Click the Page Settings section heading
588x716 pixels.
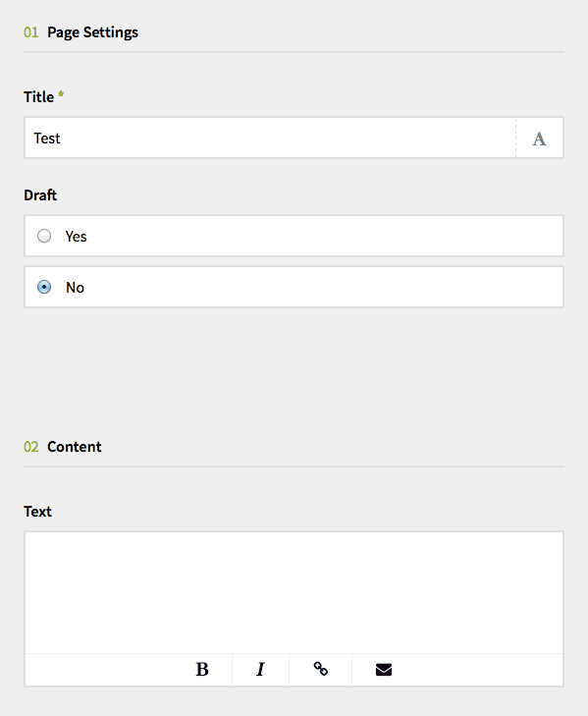pos(92,32)
